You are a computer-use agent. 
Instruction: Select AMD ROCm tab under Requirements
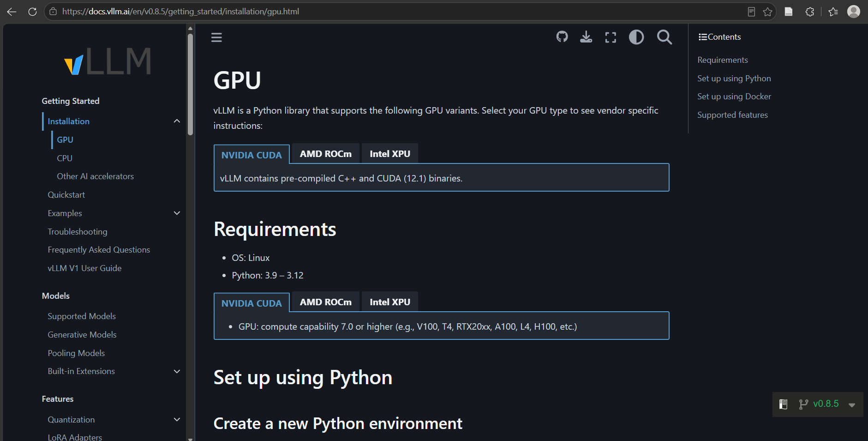click(326, 302)
